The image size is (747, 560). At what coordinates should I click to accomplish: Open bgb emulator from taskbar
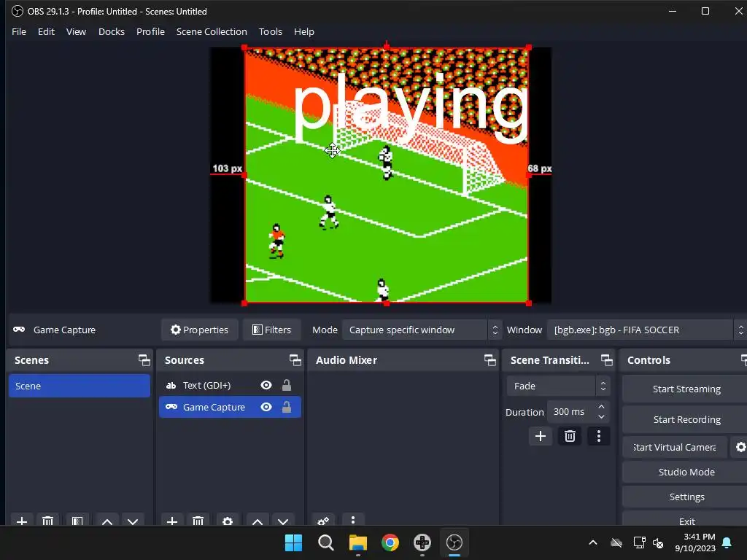coord(422,542)
